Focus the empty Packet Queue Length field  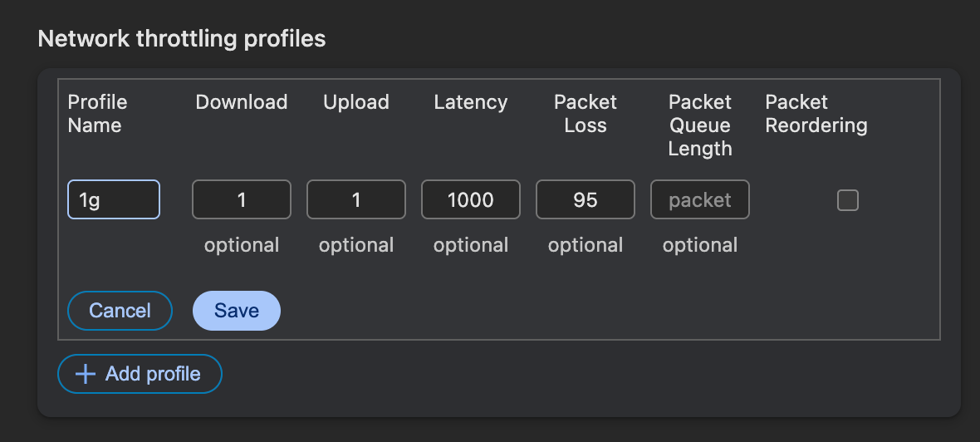(700, 200)
